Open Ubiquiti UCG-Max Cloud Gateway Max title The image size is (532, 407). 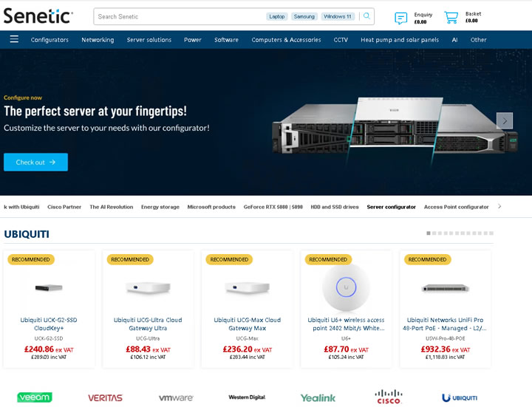(x=247, y=324)
